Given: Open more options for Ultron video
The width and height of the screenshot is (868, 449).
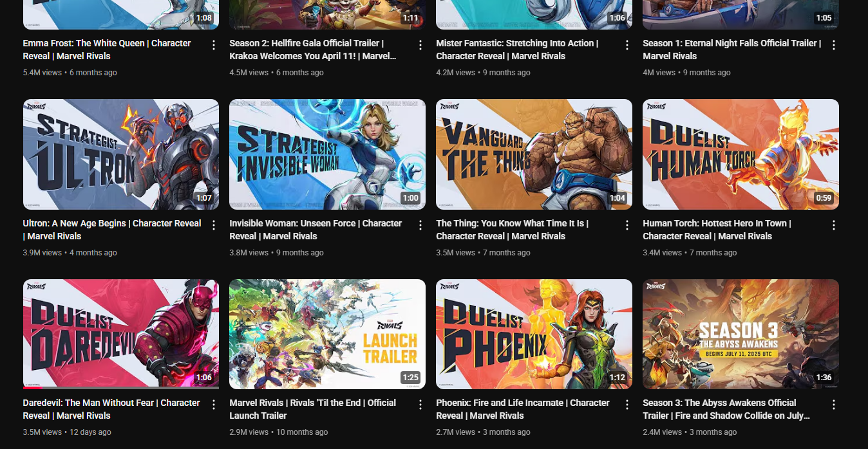Looking at the screenshot, I should (x=214, y=225).
